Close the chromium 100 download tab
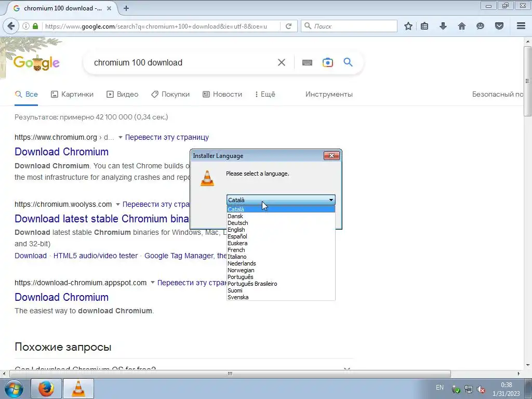 109,8
